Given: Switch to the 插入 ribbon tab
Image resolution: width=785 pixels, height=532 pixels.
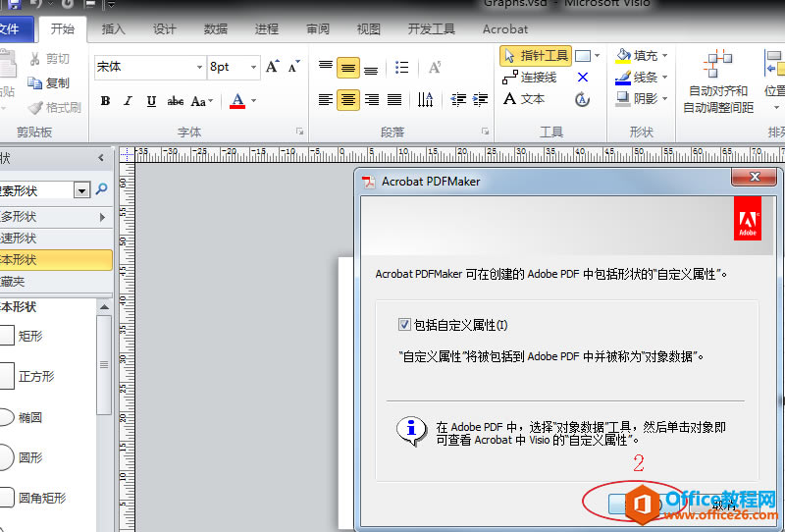Looking at the screenshot, I should click(x=113, y=29).
